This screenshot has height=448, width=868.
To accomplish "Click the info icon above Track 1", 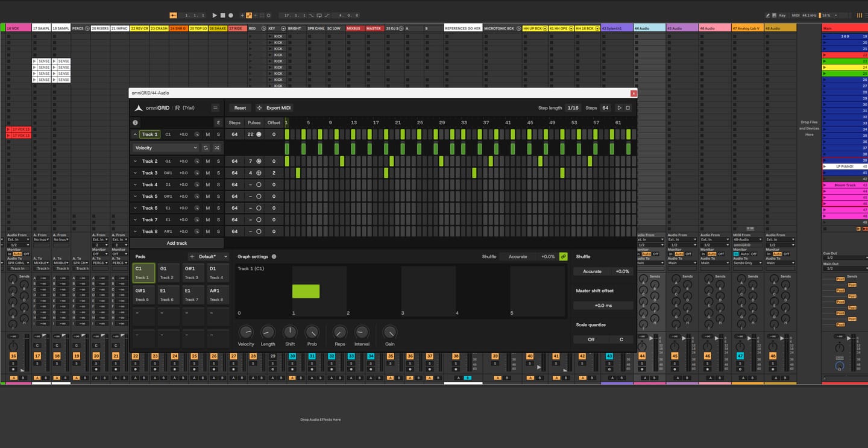I will click(x=135, y=122).
